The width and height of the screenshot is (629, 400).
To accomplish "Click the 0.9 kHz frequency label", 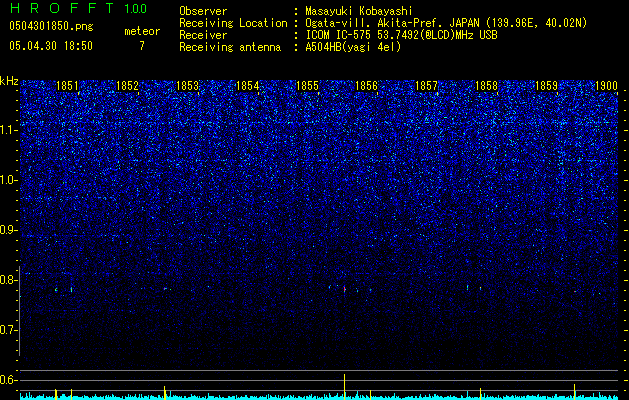I will click(x=8, y=230).
